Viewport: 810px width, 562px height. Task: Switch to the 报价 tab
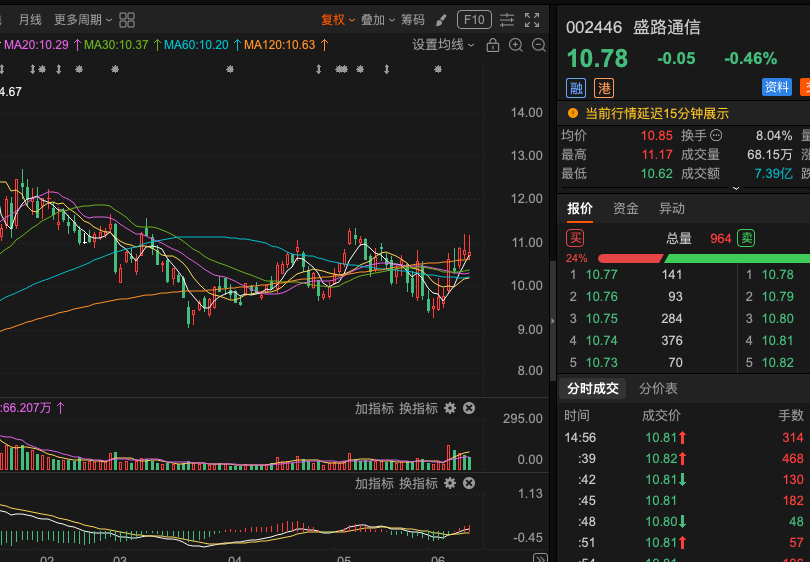(x=580, y=209)
